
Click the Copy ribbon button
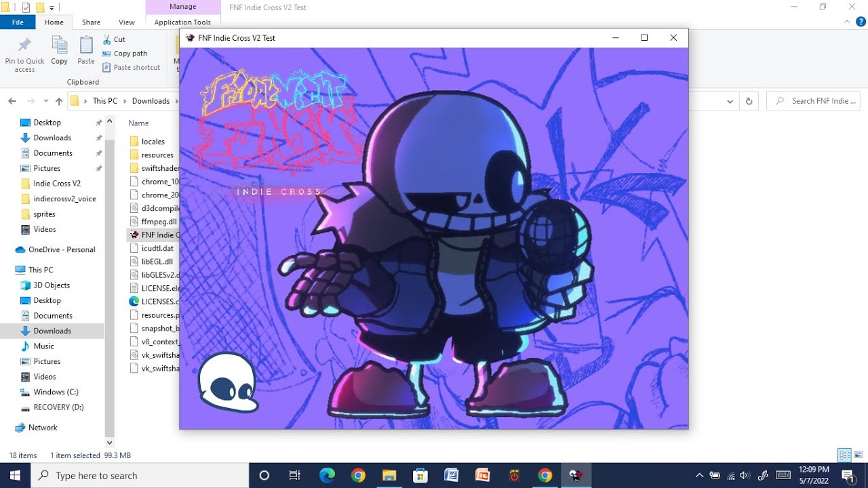click(59, 52)
